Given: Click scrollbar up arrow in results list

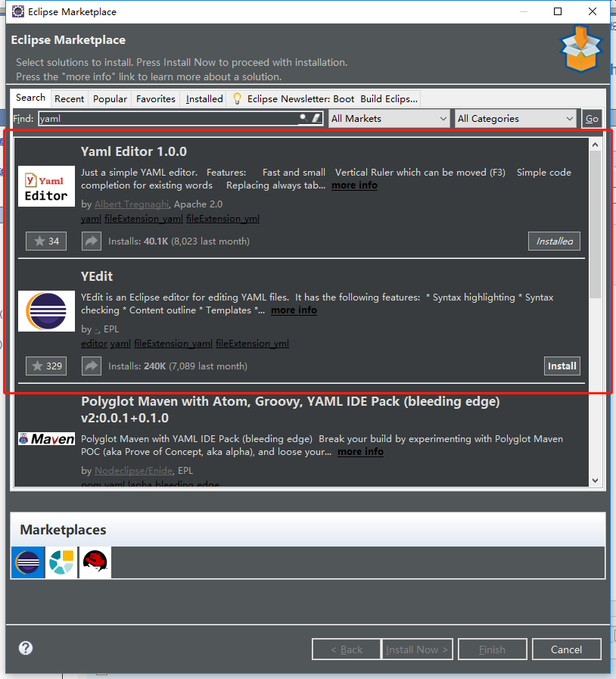Looking at the screenshot, I should [596, 145].
